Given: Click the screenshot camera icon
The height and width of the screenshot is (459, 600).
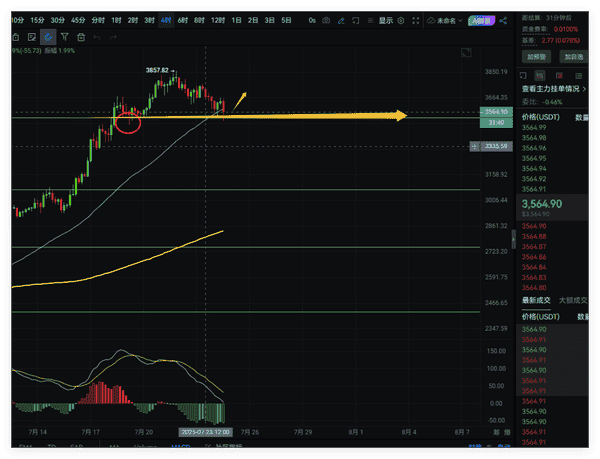Looking at the screenshot, I should click(x=326, y=20).
